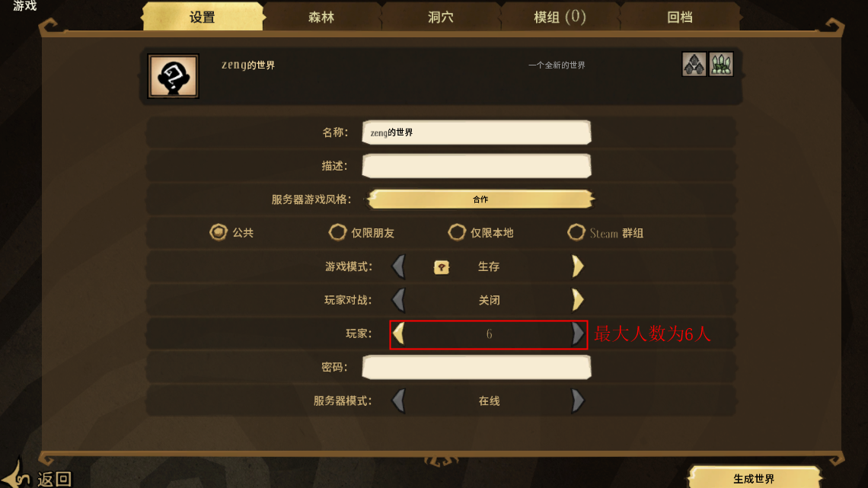Viewport: 868px width, 488px height.
Task: Open the 森林 tab
Action: [321, 17]
